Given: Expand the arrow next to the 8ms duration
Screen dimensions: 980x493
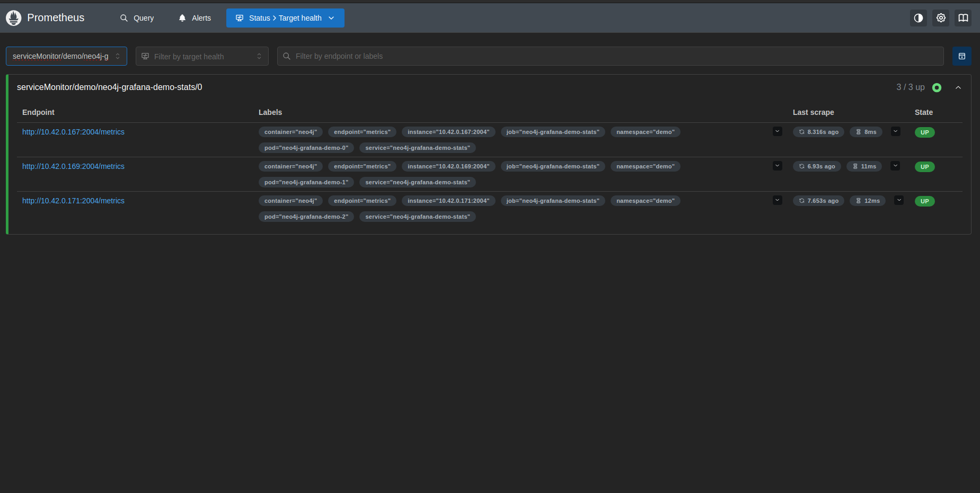Looking at the screenshot, I should point(896,131).
